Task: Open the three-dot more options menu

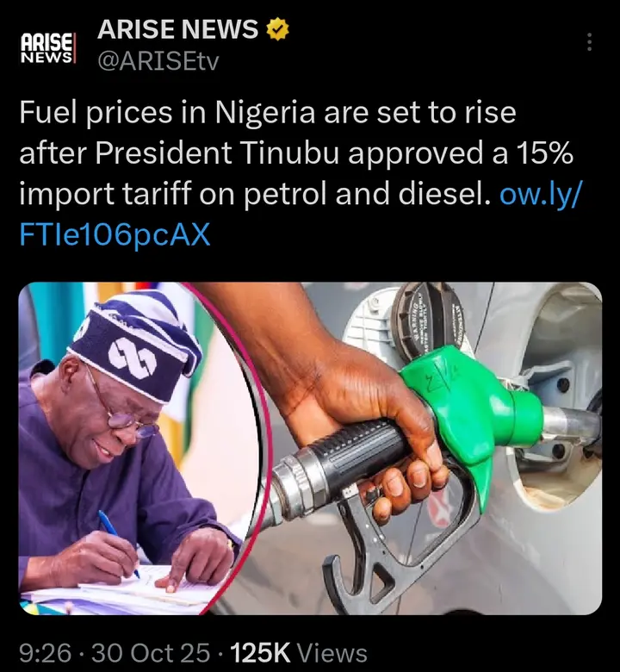Action: pyautogui.click(x=589, y=42)
